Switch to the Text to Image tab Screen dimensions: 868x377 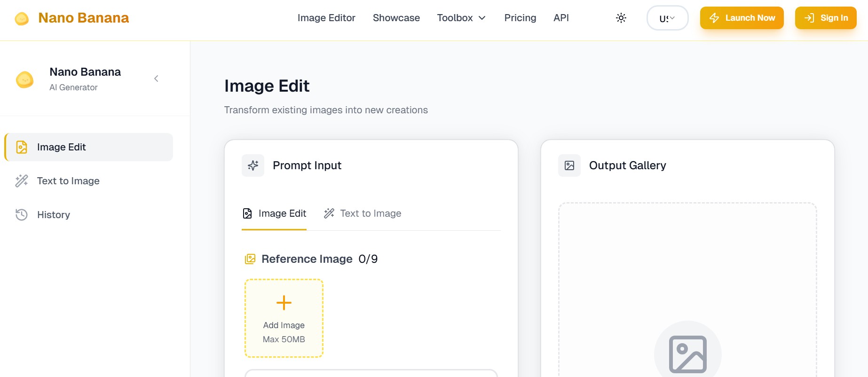[x=363, y=213]
